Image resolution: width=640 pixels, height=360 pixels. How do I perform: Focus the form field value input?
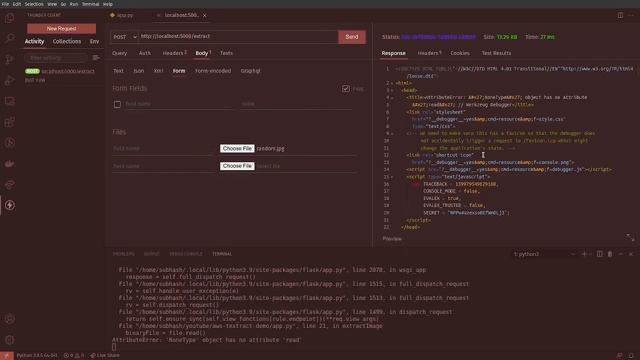(x=296, y=104)
